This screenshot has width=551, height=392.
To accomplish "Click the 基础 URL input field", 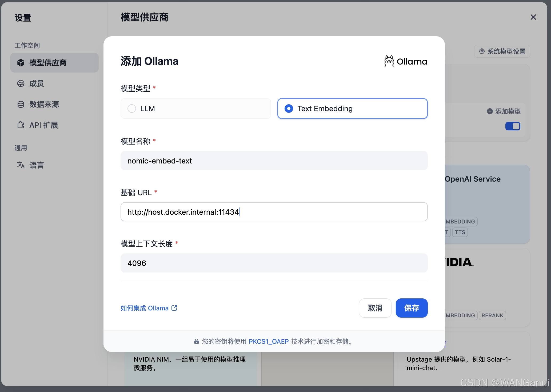I will [x=274, y=212].
